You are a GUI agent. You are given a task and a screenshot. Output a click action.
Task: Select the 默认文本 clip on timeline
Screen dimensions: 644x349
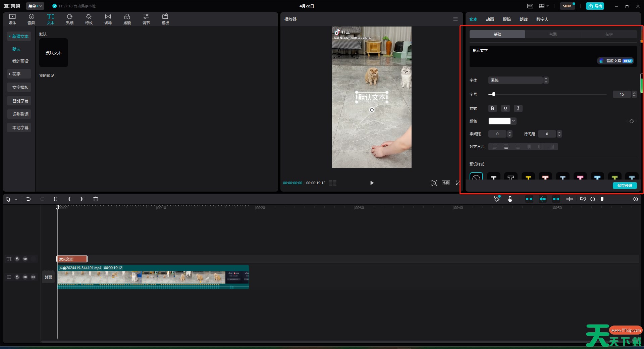(72, 259)
